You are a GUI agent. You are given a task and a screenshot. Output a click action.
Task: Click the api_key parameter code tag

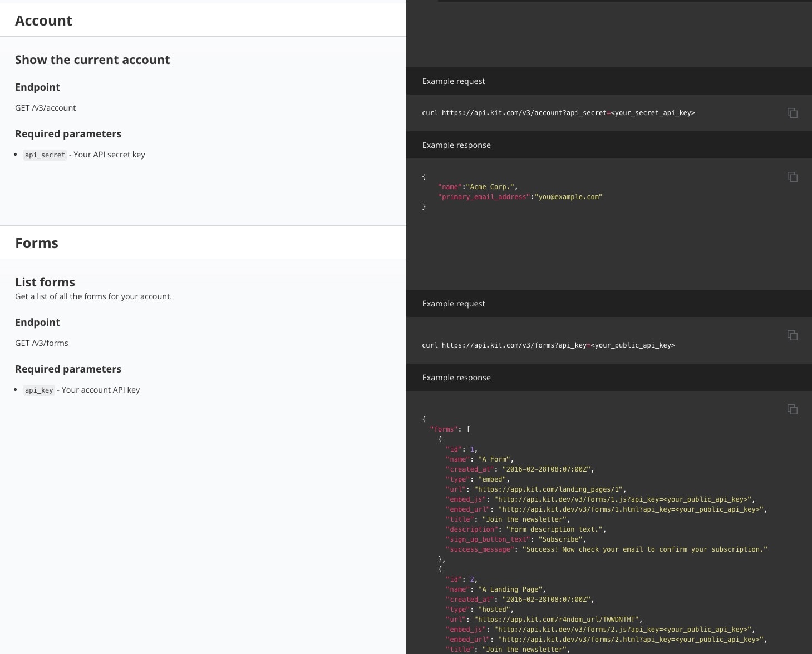pyautogui.click(x=39, y=390)
